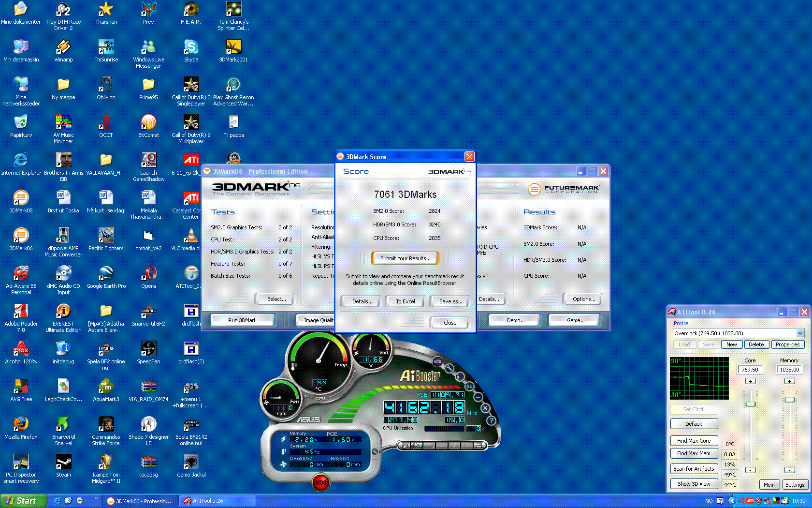Click the NO language indicator in taskbar
This screenshot has height=508, width=812.
(709, 501)
